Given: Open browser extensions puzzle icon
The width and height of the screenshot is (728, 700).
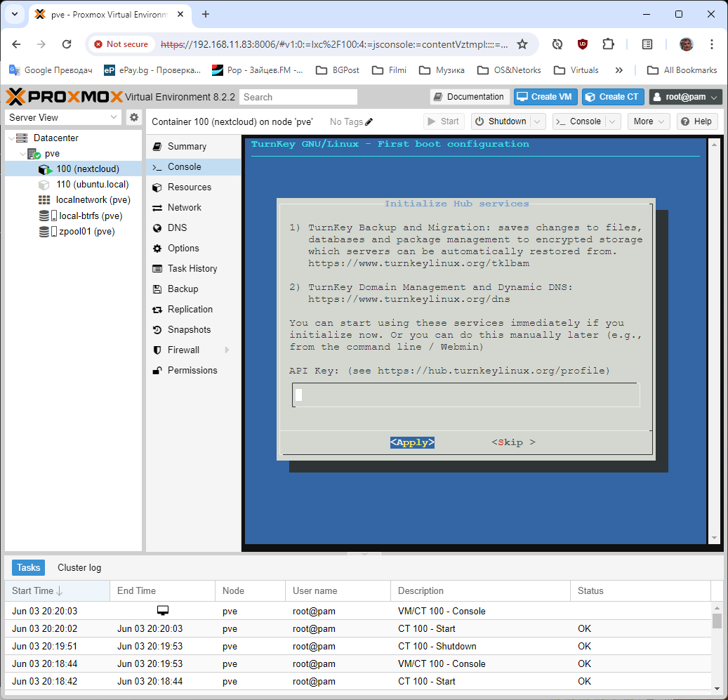Looking at the screenshot, I should [x=608, y=44].
